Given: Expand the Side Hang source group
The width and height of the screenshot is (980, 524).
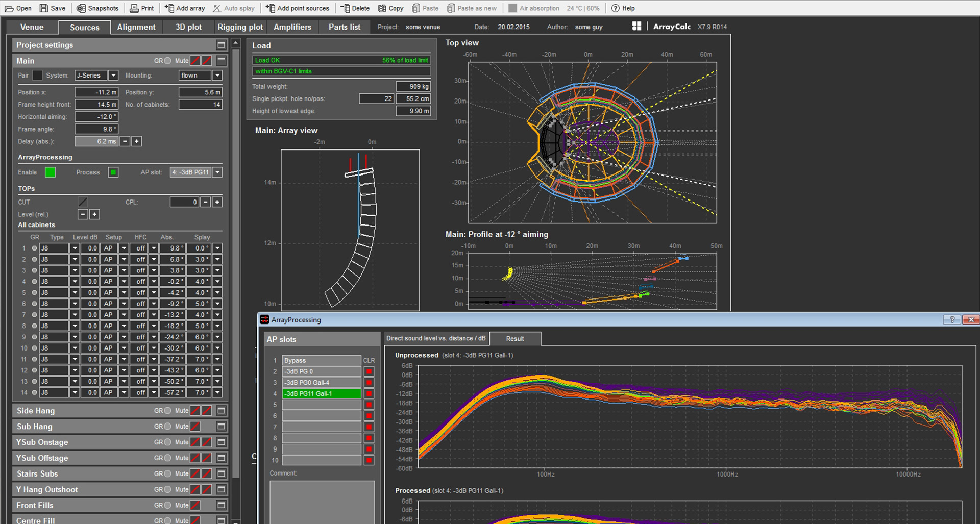Looking at the screenshot, I should [221, 411].
